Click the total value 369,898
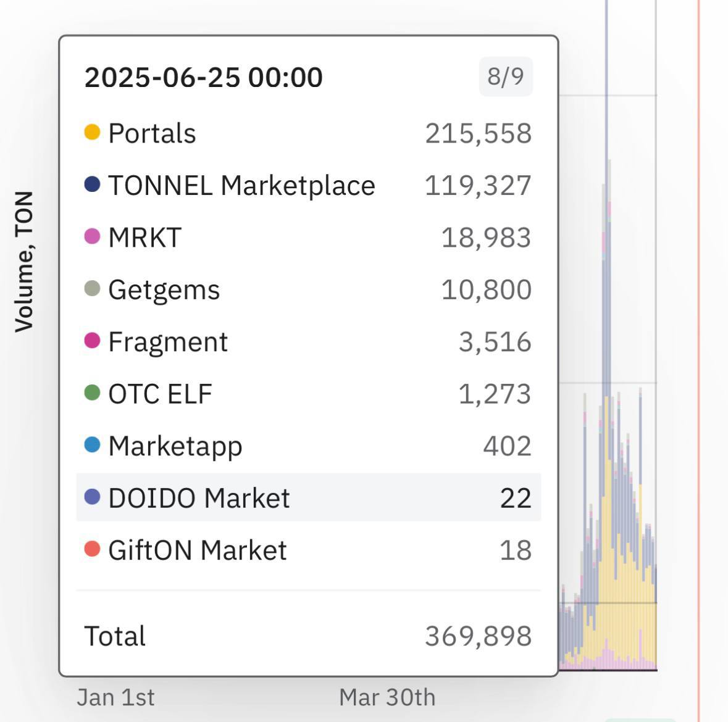Image resolution: width=728 pixels, height=722 pixels. point(478,636)
